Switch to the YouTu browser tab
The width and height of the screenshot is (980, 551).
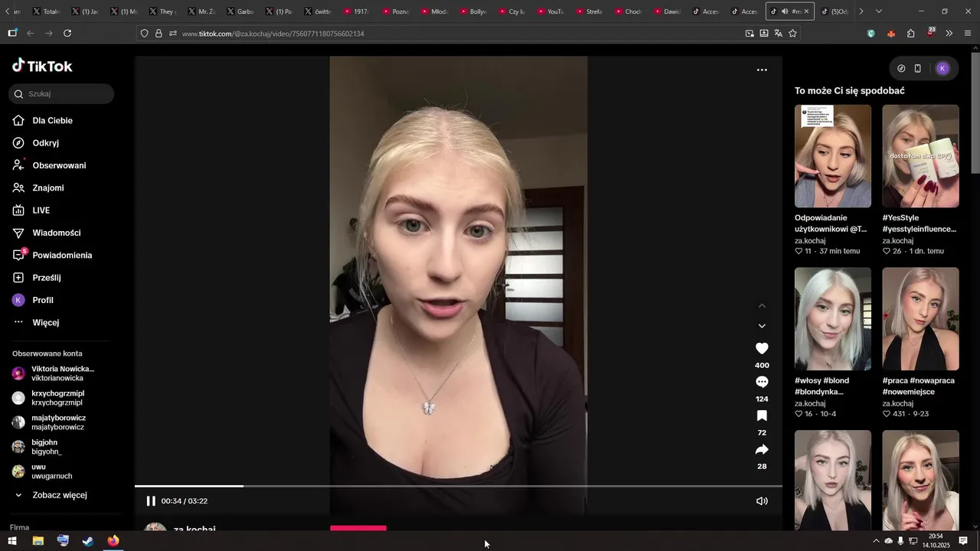550,11
